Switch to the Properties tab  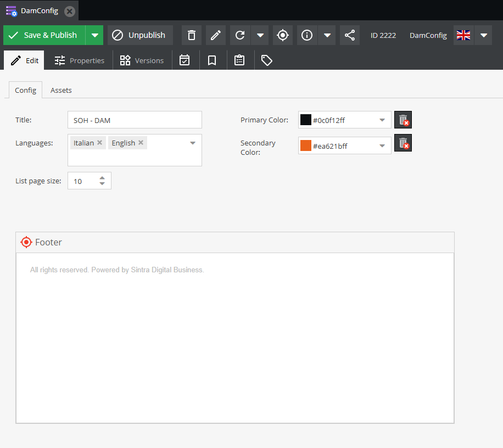[80, 60]
